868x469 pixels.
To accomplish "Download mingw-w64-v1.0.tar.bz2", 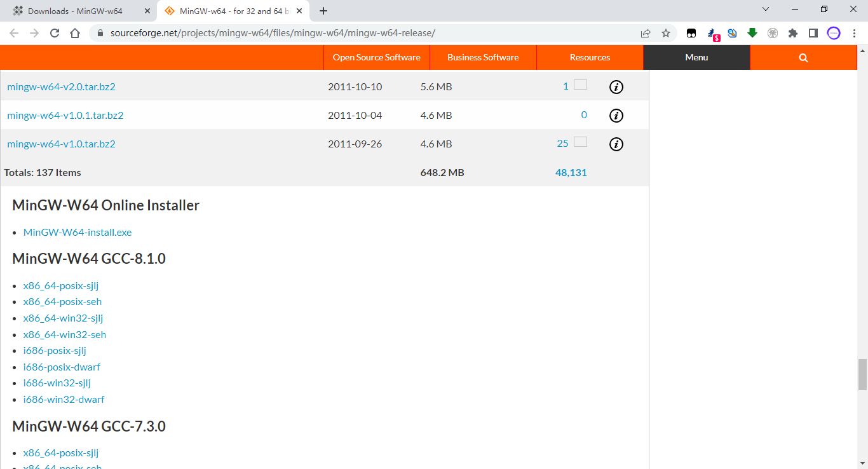I will tap(61, 144).
